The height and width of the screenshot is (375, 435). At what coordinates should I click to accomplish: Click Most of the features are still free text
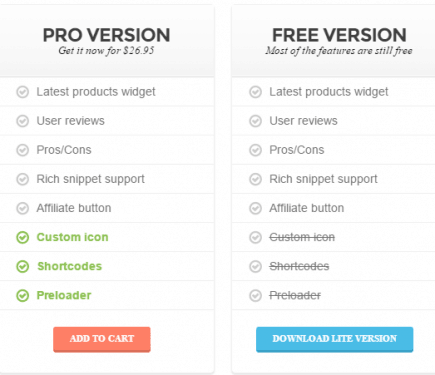pyautogui.click(x=339, y=51)
